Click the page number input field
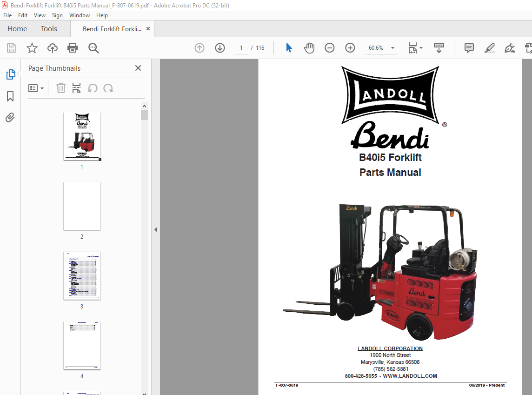This screenshot has height=395, width=532. coord(241,48)
